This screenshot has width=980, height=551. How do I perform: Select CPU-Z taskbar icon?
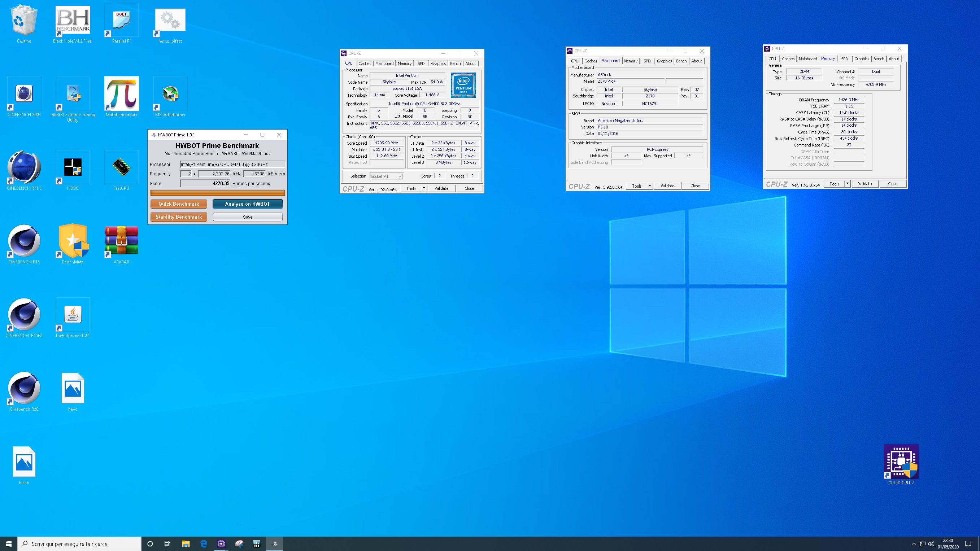[221, 544]
